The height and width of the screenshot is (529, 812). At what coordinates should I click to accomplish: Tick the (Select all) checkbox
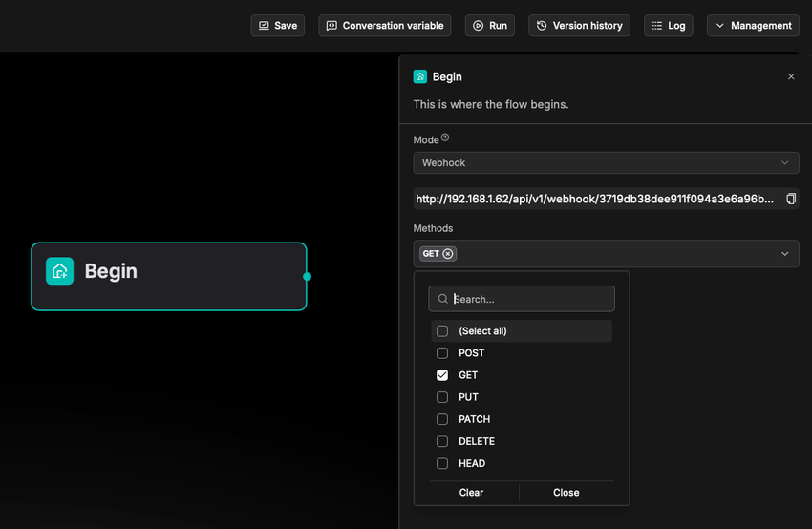coord(442,331)
